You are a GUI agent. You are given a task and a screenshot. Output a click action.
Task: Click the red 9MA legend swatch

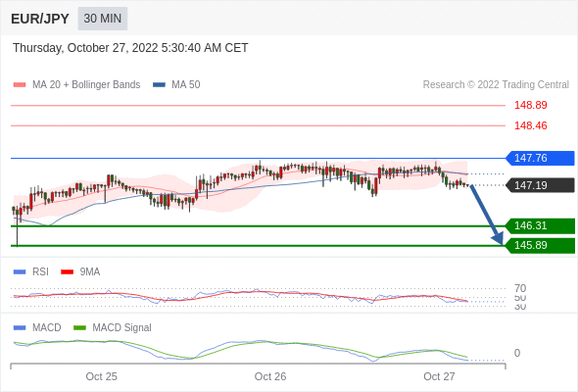pos(67,272)
